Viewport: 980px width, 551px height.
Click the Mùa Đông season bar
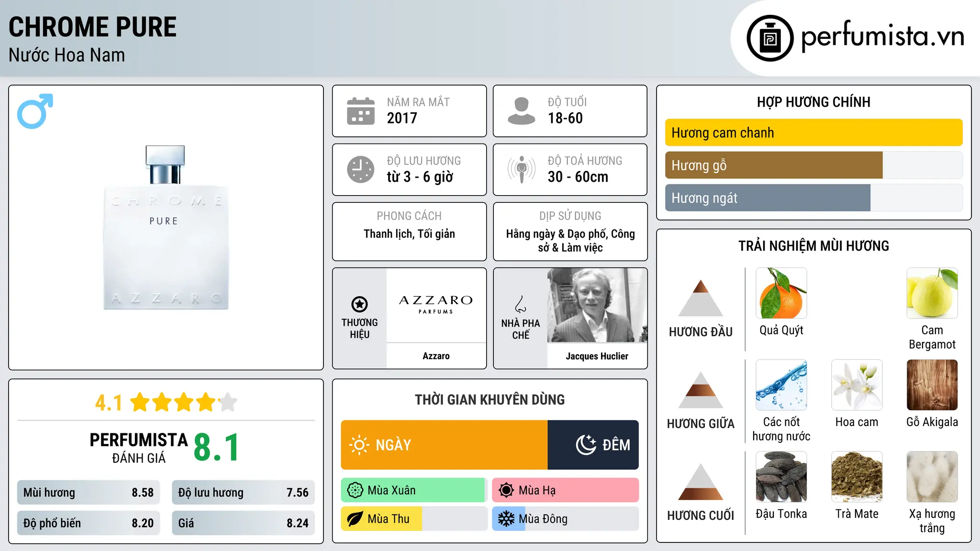(x=566, y=519)
